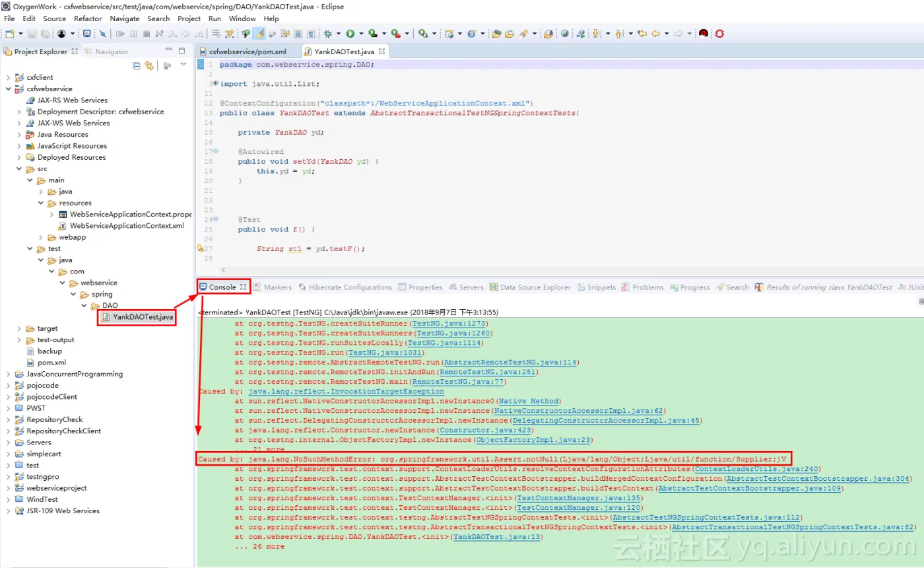Screen dimensions: 924x568
Task: Open the YankDAOTest.java:13 stack trace link
Action: [496, 537]
